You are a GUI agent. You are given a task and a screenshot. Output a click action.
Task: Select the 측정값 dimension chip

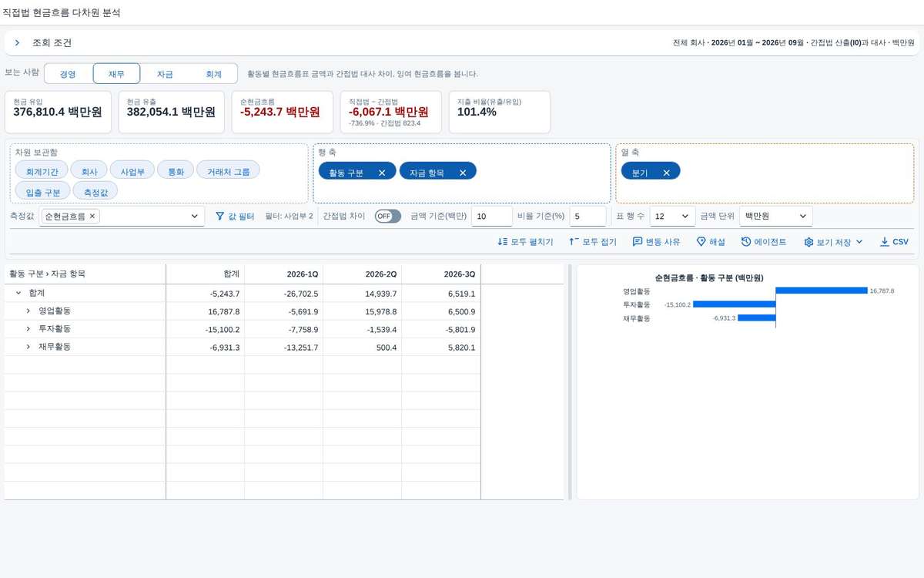(x=95, y=192)
